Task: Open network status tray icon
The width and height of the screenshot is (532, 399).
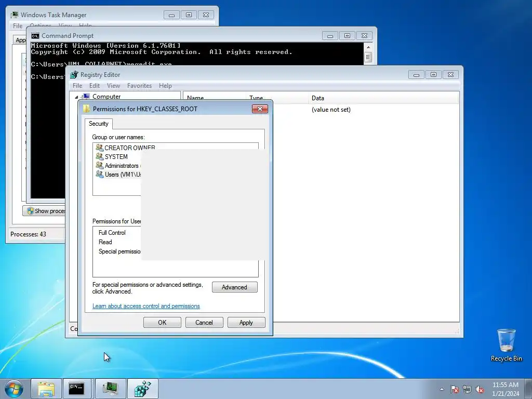Action: coord(467,389)
